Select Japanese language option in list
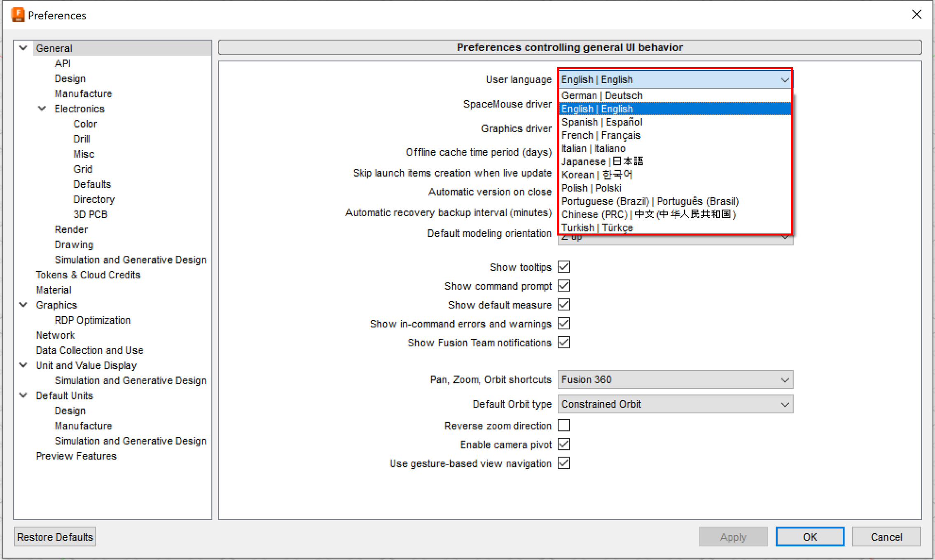 pos(602,162)
